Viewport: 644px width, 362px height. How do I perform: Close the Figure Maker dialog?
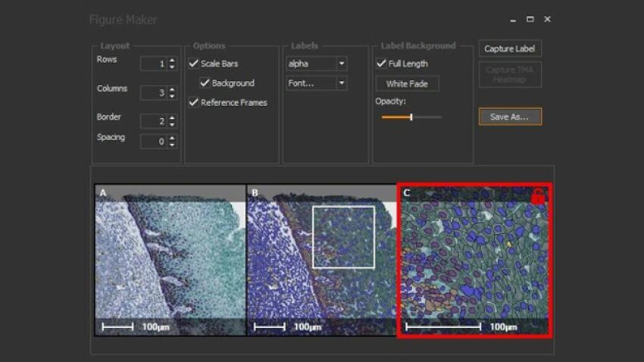point(547,20)
